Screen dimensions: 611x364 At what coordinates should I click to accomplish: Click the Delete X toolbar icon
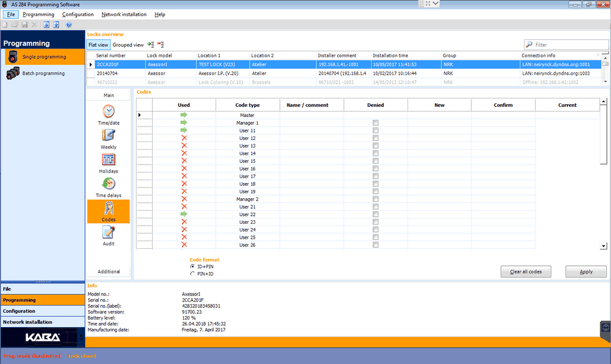point(34,24)
